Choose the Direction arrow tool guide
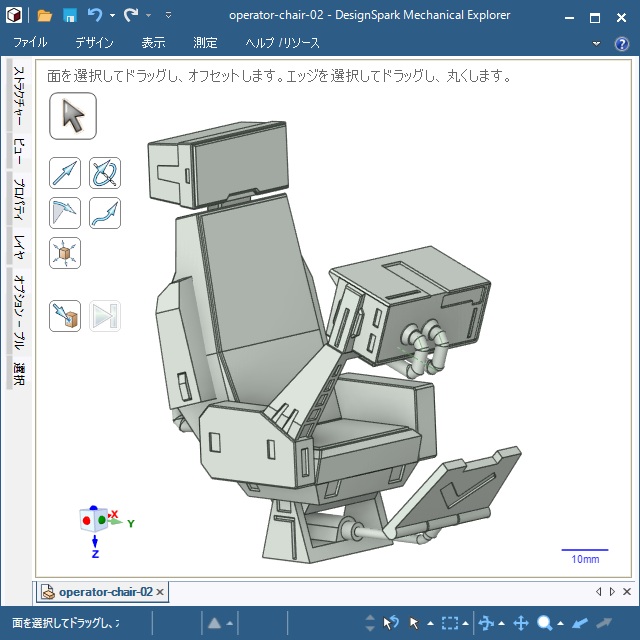Viewport: 640px width, 640px height. point(65,173)
